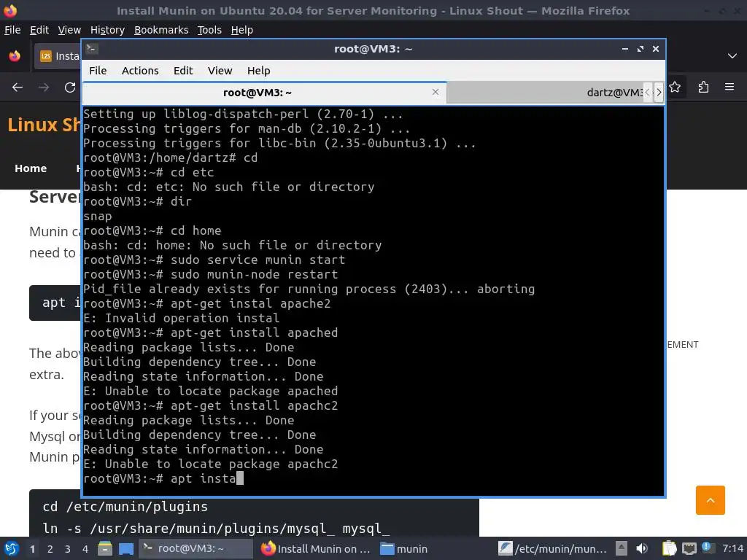Image resolution: width=747 pixels, height=560 pixels.
Task: Open the update notification tray icon
Action: (x=707, y=547)
